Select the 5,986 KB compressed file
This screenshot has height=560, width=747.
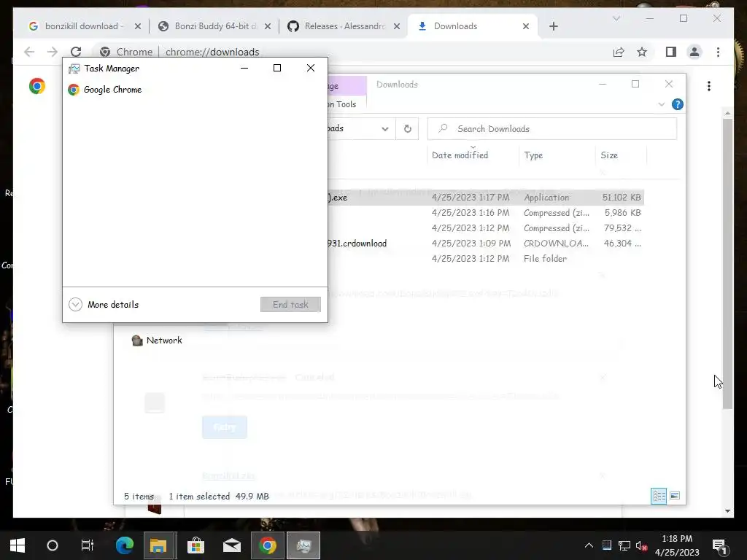pos(485,212)
